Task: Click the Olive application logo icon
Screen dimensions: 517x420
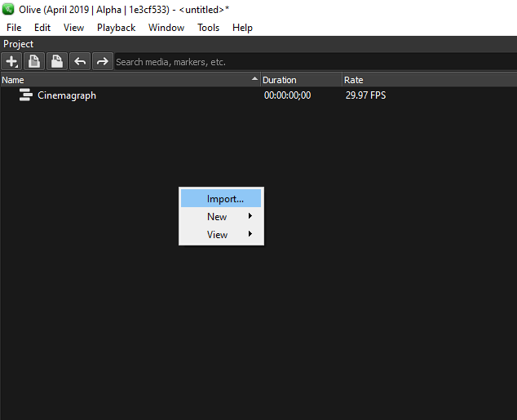Action: (8, 9)
